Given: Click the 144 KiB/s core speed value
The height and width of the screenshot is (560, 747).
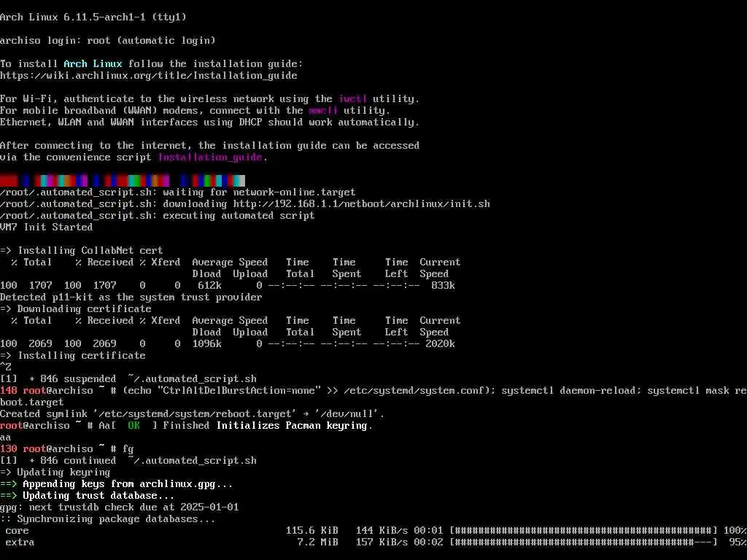Looking at the screenshot, I should point(382,531).
